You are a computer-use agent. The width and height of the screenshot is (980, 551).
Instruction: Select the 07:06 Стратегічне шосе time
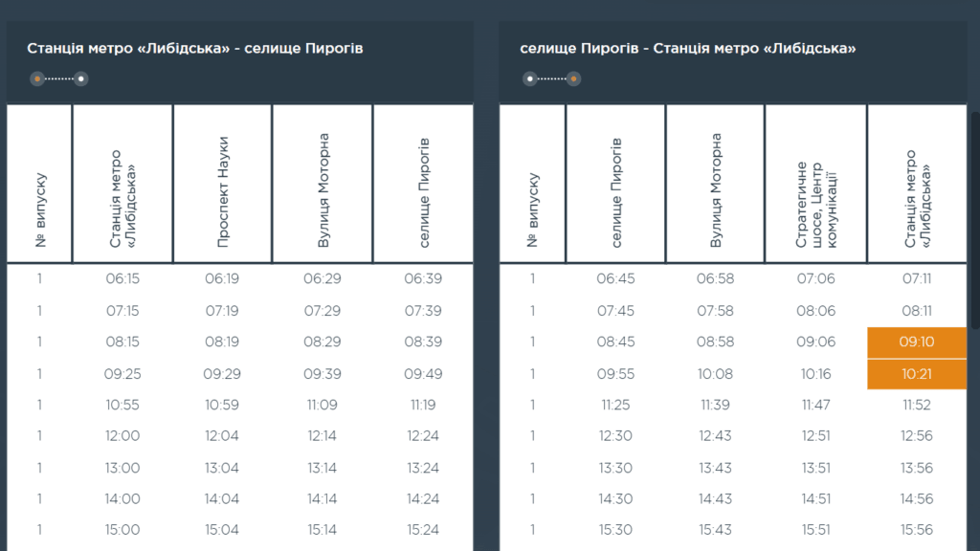click(x=815, y=278)
